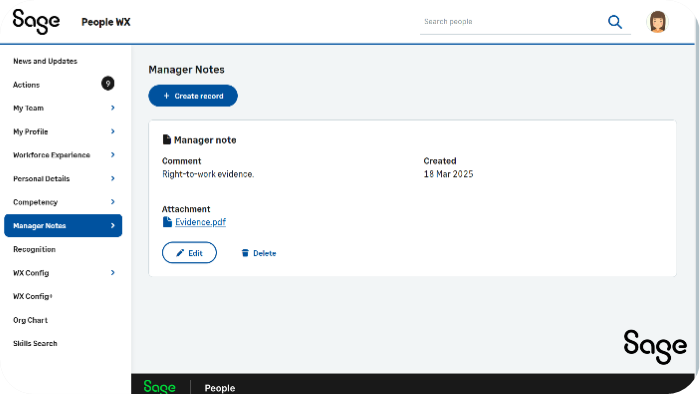Click the Evidence.pdf file icon
Image resolution: width=700 pixels, height=394 pixels.
pyautogui.click(x=167, y=222)
